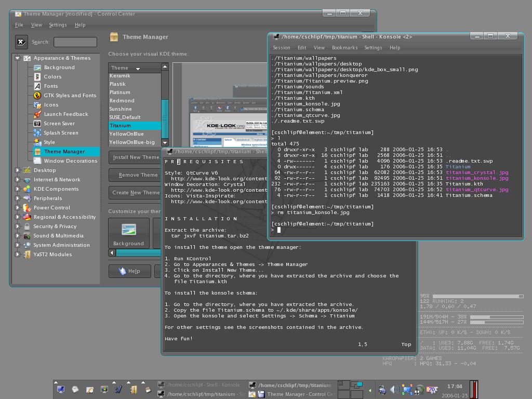Click the Control Center title bar icon

click(x=18, y=14)
